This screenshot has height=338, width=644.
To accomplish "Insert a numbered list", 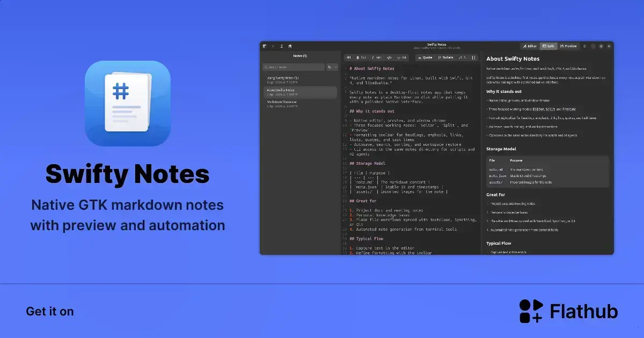I will (x=462, y=57).
